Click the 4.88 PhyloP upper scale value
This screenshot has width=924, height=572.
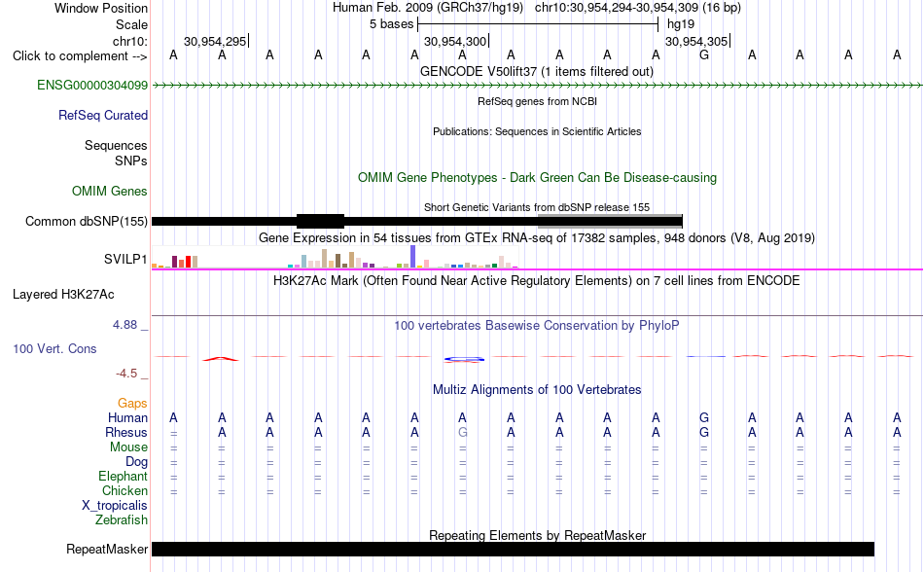tap(124, 325)
